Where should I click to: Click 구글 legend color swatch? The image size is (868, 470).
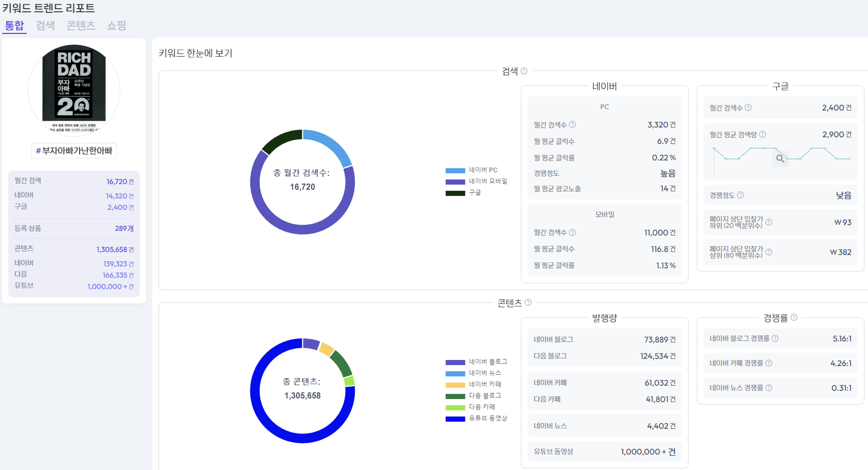[x=455, y=193]
